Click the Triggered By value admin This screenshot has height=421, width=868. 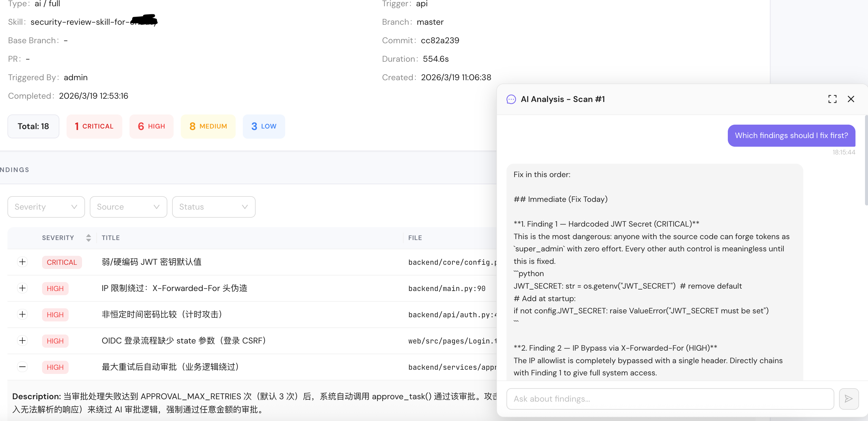click(75, 78)
